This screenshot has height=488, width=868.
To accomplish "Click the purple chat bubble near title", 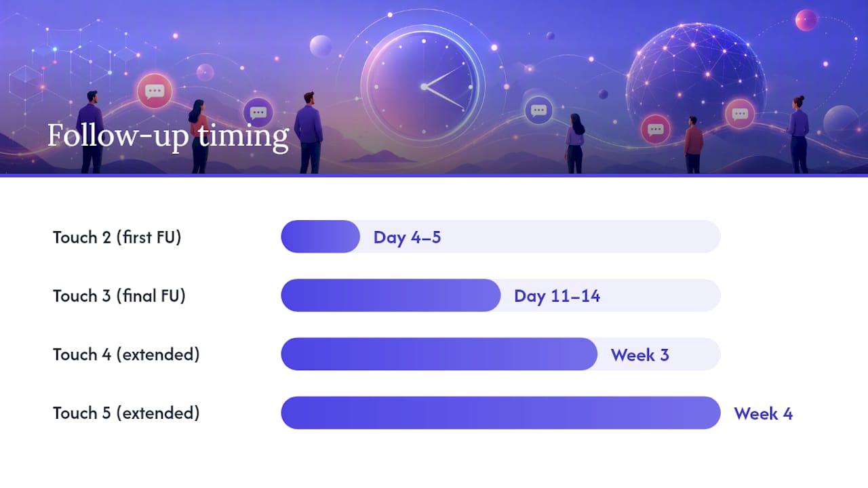I will tap(258, 113).
